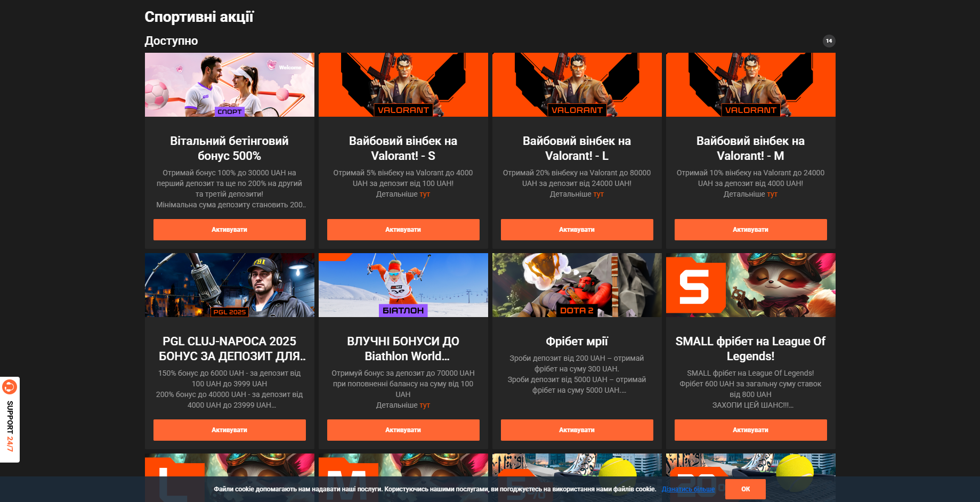Open тут link in Valorant! - L card
The image size is (980, 502).
[x=598, y=194]
